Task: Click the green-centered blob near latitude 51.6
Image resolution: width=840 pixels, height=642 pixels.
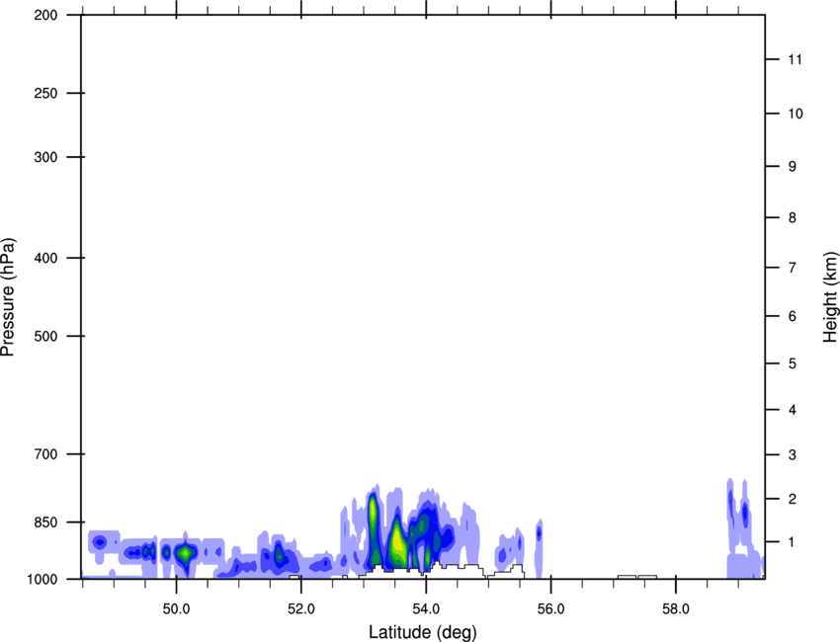Action: (279, 555)
